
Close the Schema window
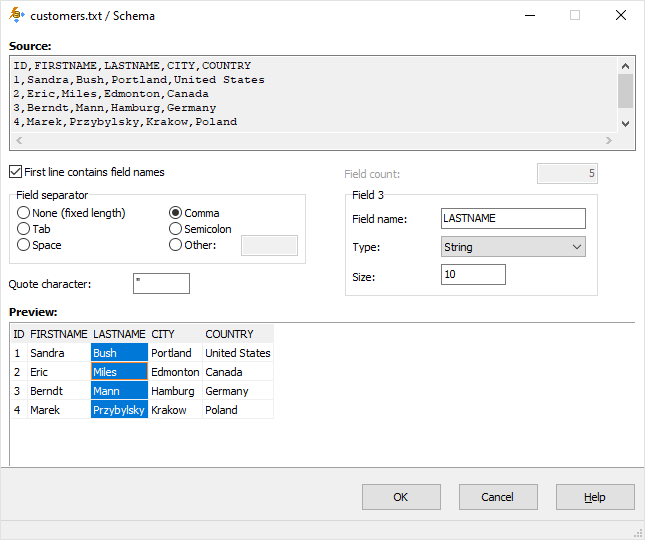pyautogui.click(x=621, y=15)
